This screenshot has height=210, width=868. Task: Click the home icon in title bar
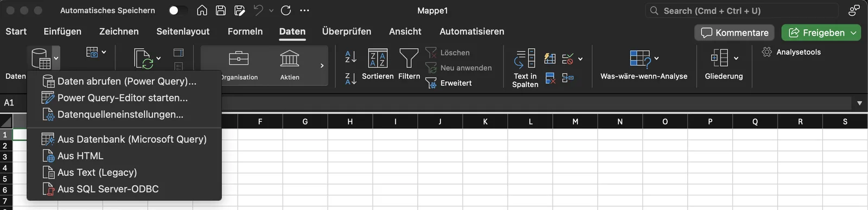[202, 10]
